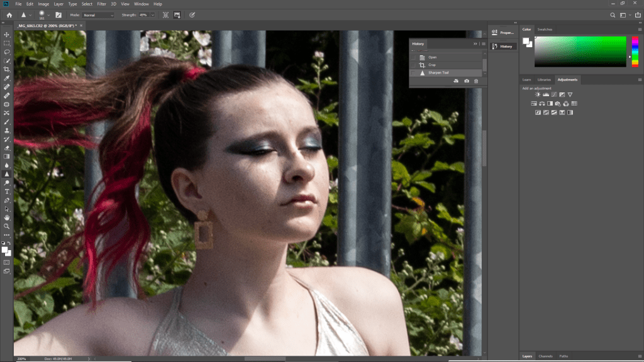The height and width of the screenshot is (362, 644).
Task: Create new snapshot with camera icon
Action: pyautogui.click(x=466, y=81)
